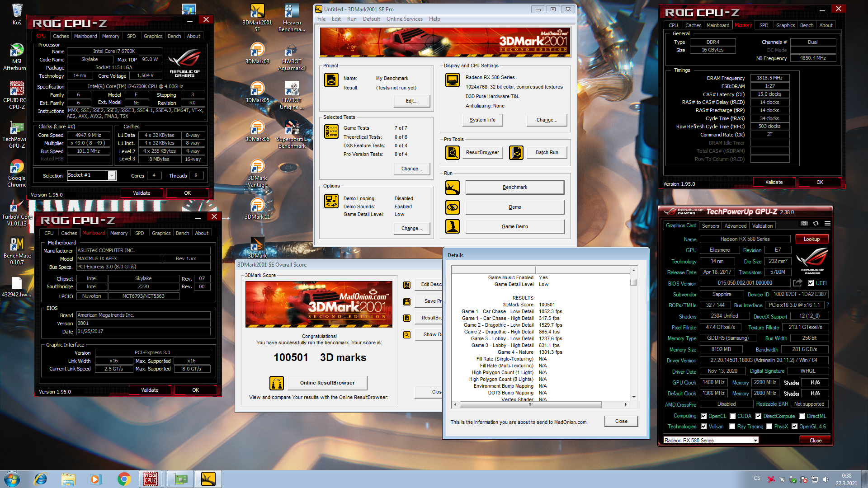Screen dimensions: 868x488
Task: Click the clock in the system tray
Action: pyautogui.click(x=846, y=479)
